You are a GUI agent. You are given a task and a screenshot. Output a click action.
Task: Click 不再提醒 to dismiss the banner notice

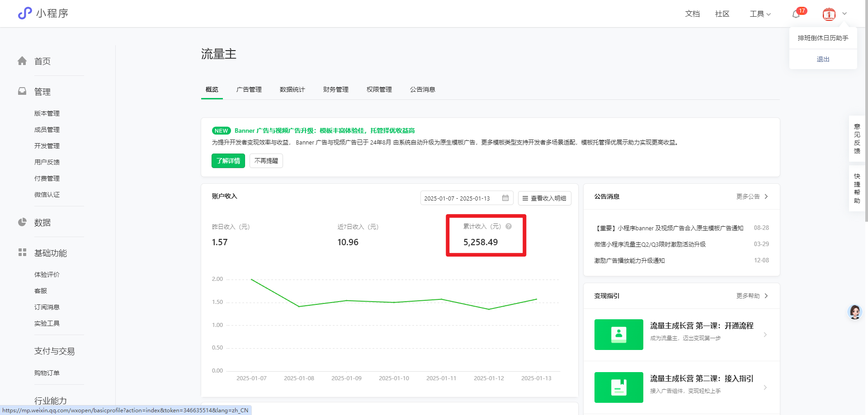tap(266, 161)
